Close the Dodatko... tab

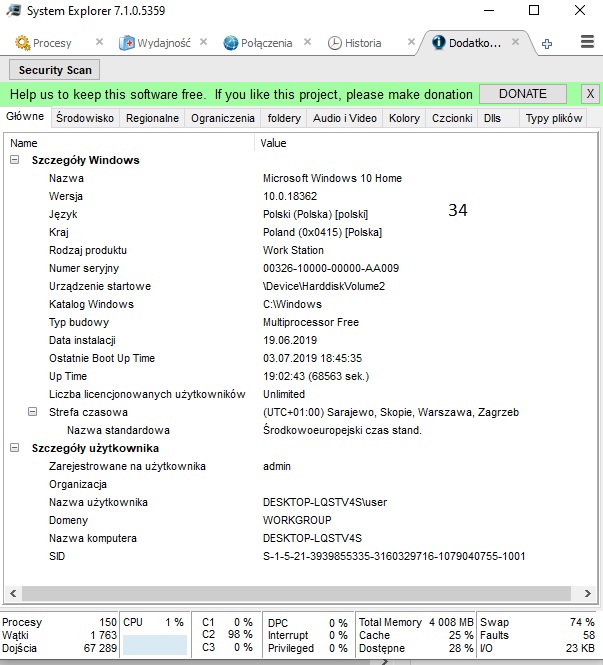(x=515, y=42)
